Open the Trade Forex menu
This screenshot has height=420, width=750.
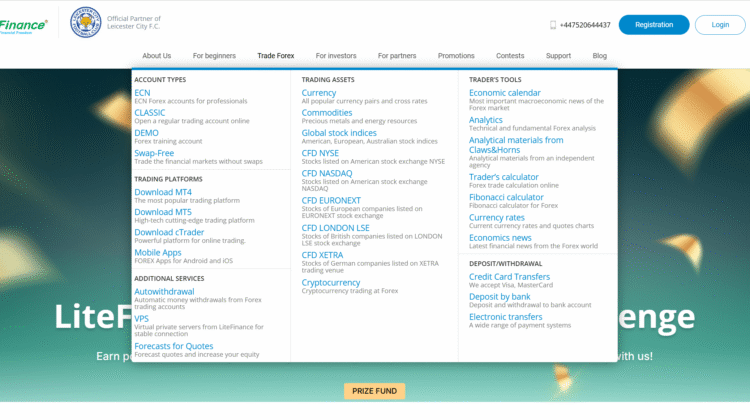coord(276,56)
